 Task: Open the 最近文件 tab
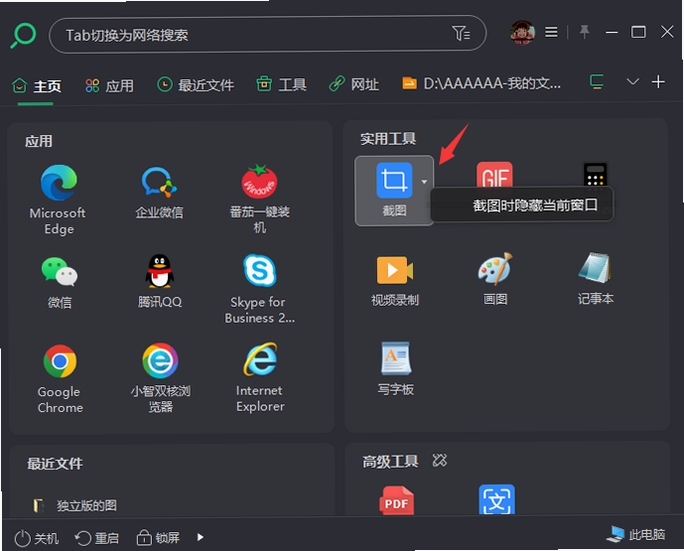195,85
